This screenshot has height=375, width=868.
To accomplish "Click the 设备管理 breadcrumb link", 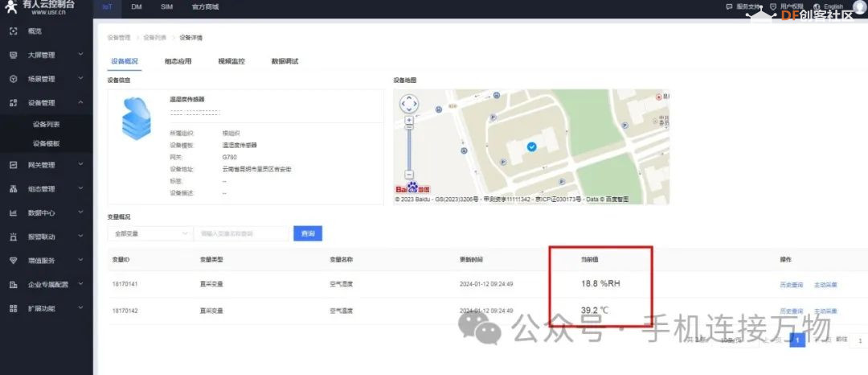I will (x=119, y=38).
